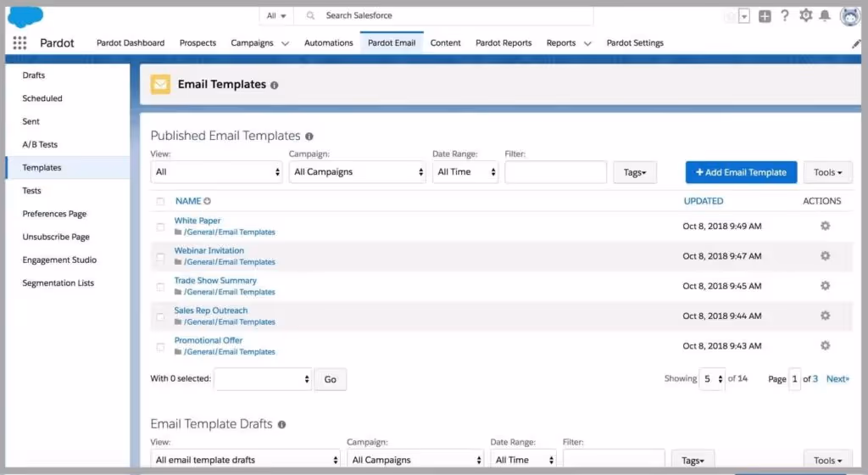The width and height of the screenshot is (868, 475).
Task: Open the user profile avatar
Action: click(x=849, y=16)
